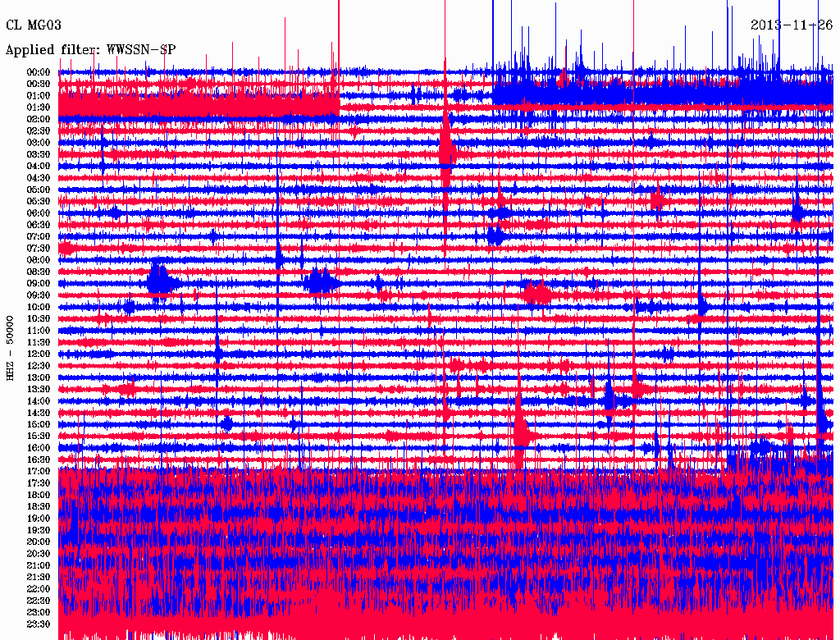The width and height of the screenshot is (840, 640).
Task: Click the 22:00 time label
Action: coord(39,588)
